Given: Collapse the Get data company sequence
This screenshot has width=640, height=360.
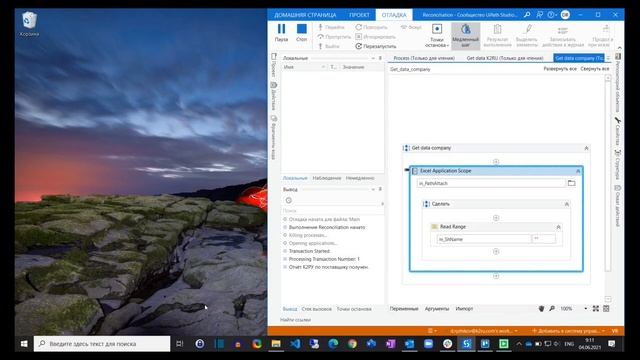Looking at the screenshot, I should [x=586, y=148].
